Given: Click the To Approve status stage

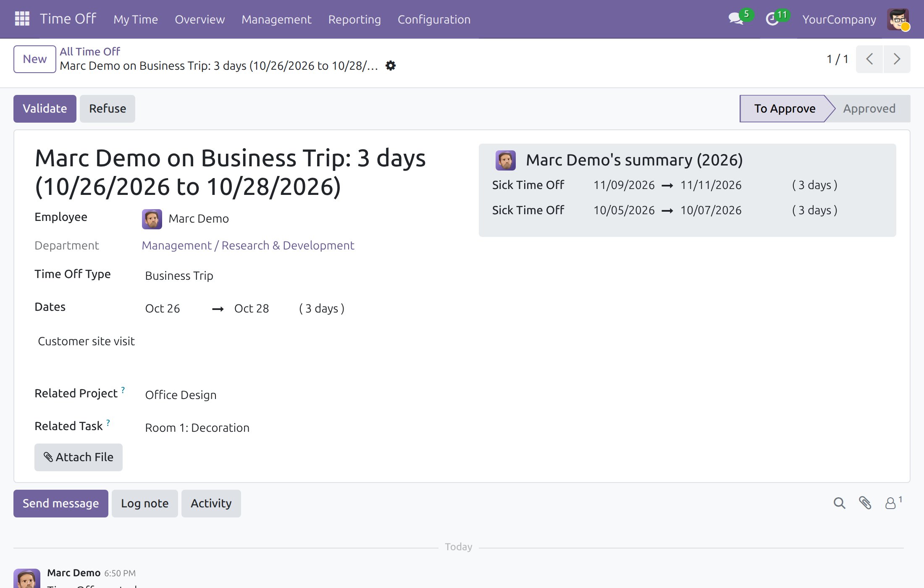Looking at the screenshot, I should point(785,108).
